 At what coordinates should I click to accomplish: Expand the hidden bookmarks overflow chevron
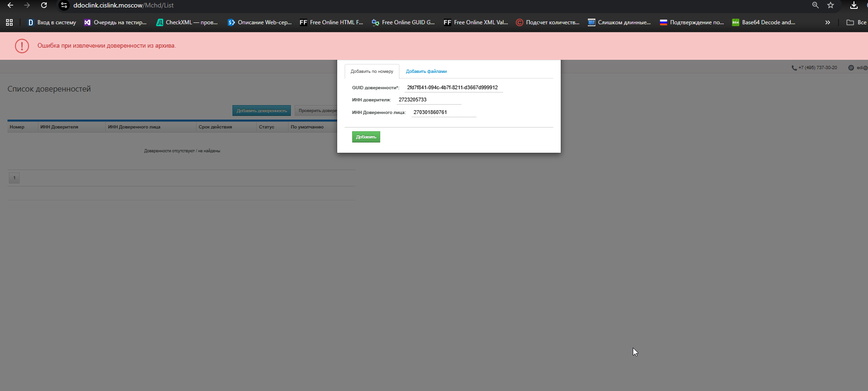click(x=828, y=22)
